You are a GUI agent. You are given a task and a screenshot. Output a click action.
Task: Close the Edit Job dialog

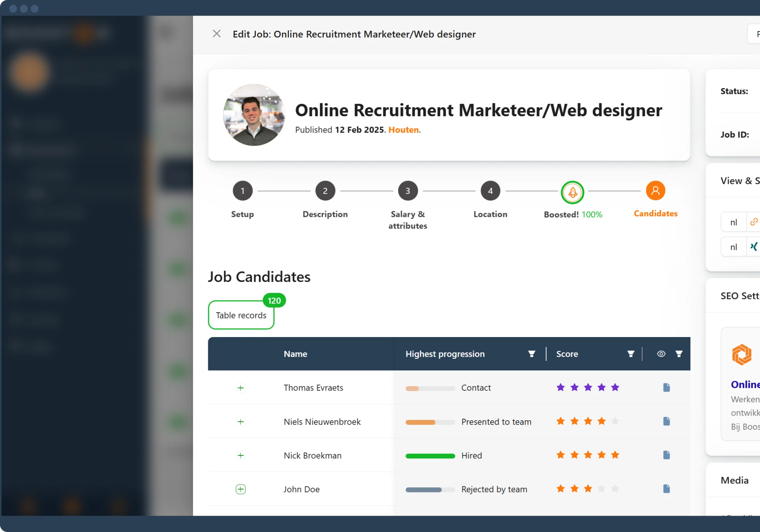(217, 34)
